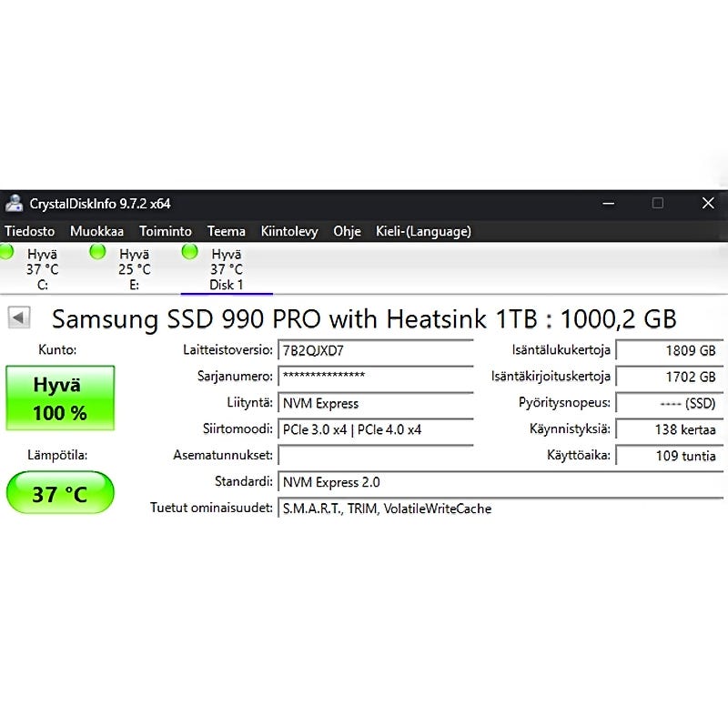Open the Toiminto menu

tap(166, 231)
